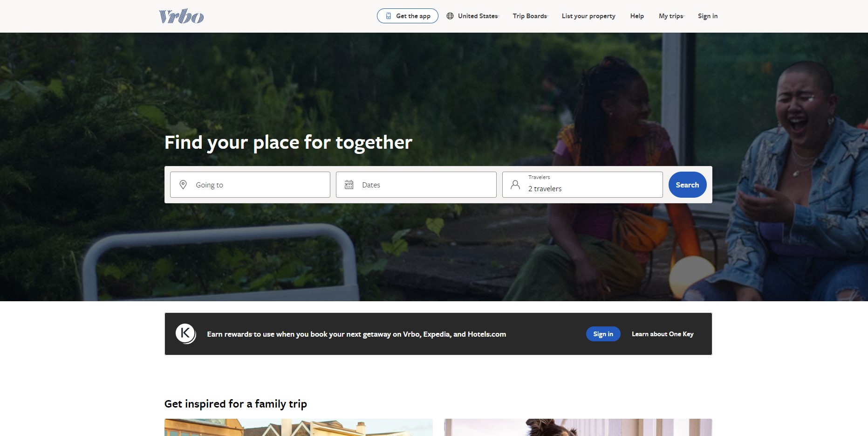Open the Help menu item

(x=637, y=16)
